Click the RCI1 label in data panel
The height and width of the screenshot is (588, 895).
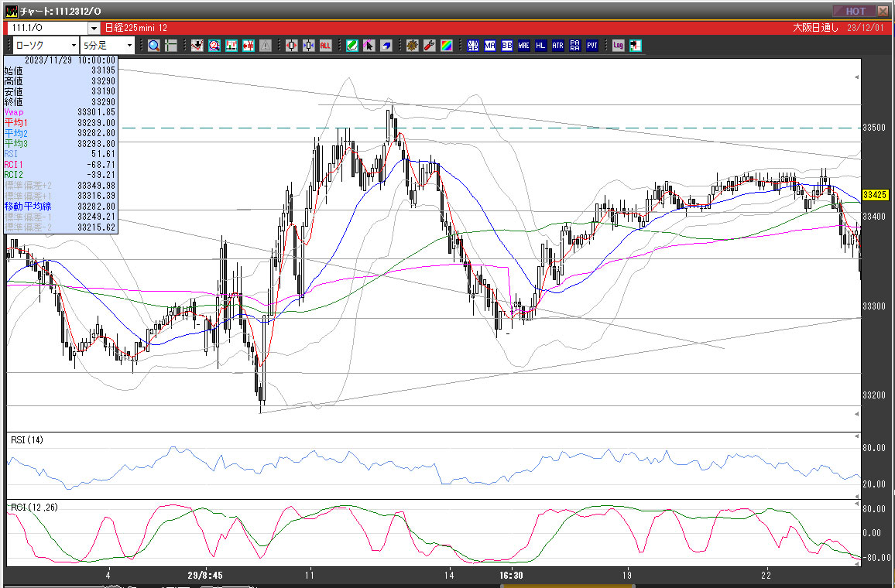[14, 164]
